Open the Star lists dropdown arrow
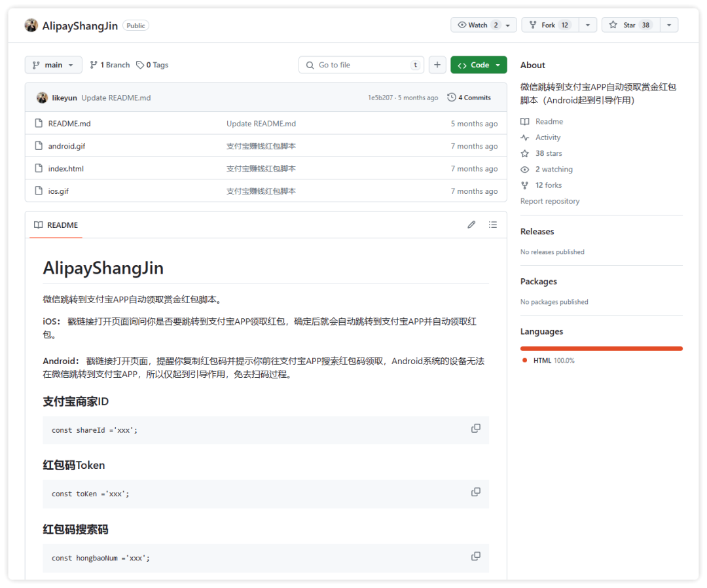Screen dimensions: 707x588 pos(669,25)
